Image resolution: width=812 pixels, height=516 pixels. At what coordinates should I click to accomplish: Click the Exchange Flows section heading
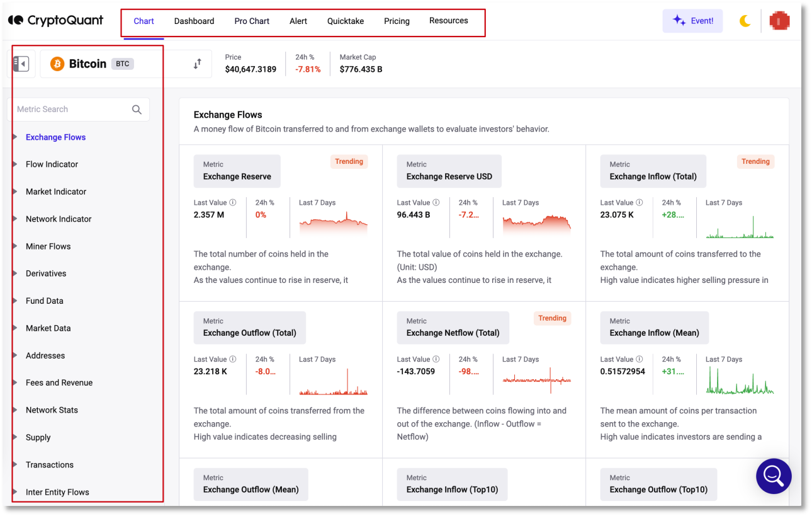[x=228, y=115]
